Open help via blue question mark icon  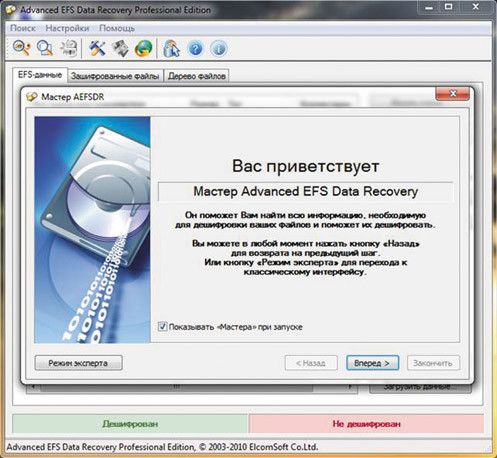(195, 48)
